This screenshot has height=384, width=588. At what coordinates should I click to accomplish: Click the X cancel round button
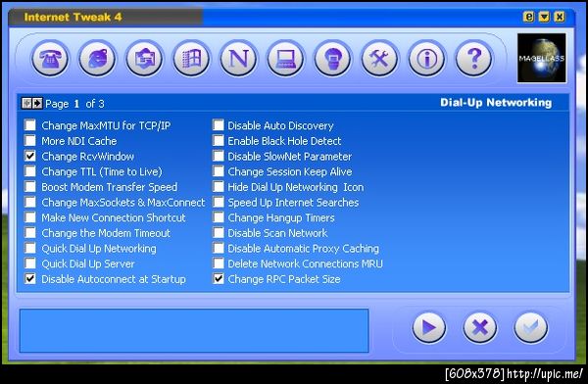(480, 328)
